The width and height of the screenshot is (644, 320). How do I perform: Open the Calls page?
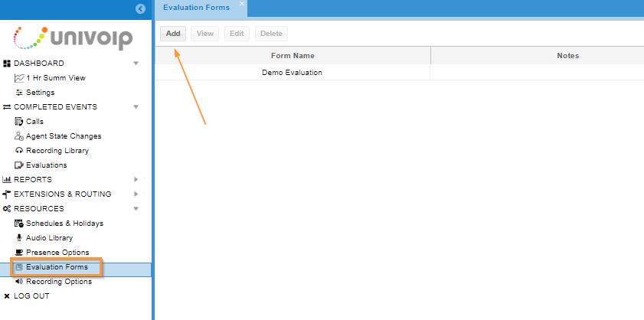coord(35,122)
